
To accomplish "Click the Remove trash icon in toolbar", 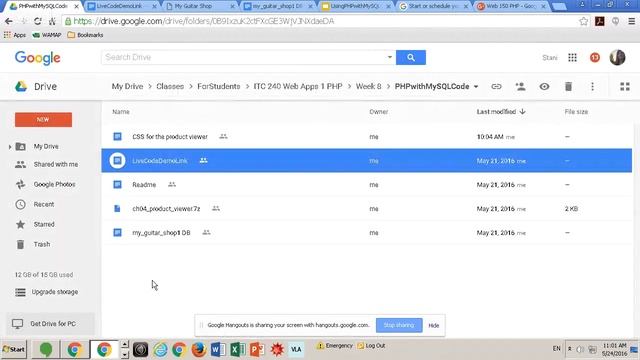I will pyautogui.click(x=568, y=87).
